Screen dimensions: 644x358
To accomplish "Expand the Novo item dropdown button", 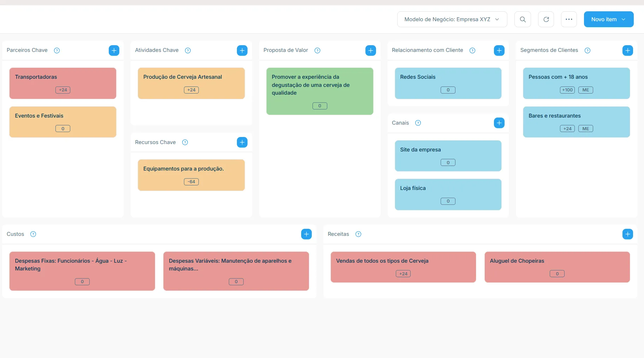I will pos(609,19).
